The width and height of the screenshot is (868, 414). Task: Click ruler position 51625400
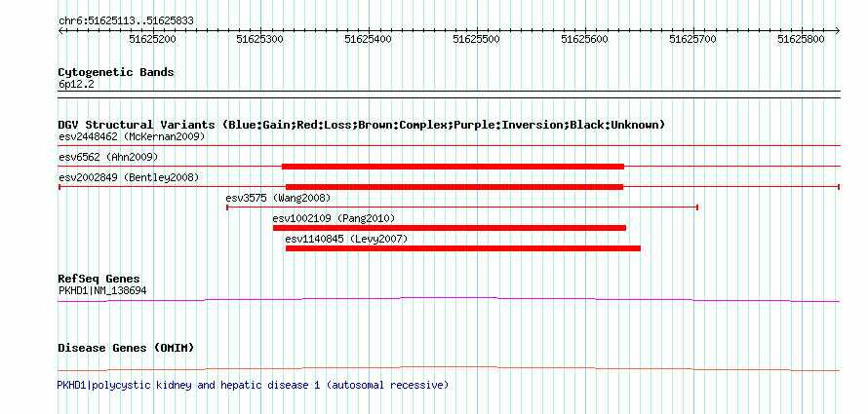[368, 39]
